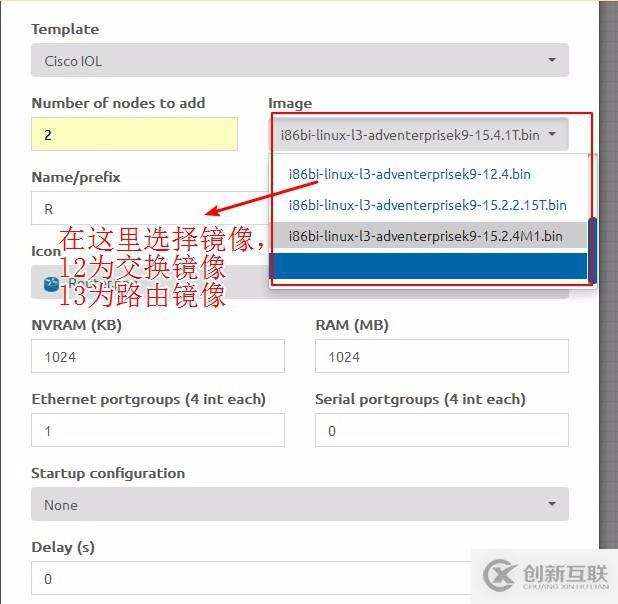This screenshot has width=618, height=604.
Task: Click the blue Router icon
Action: pos(51,284)
